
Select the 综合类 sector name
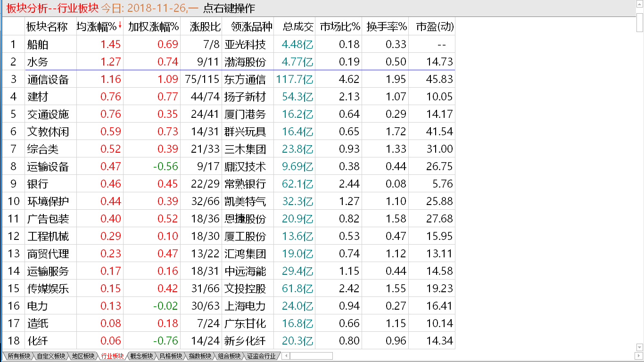[x=43, y=149]
